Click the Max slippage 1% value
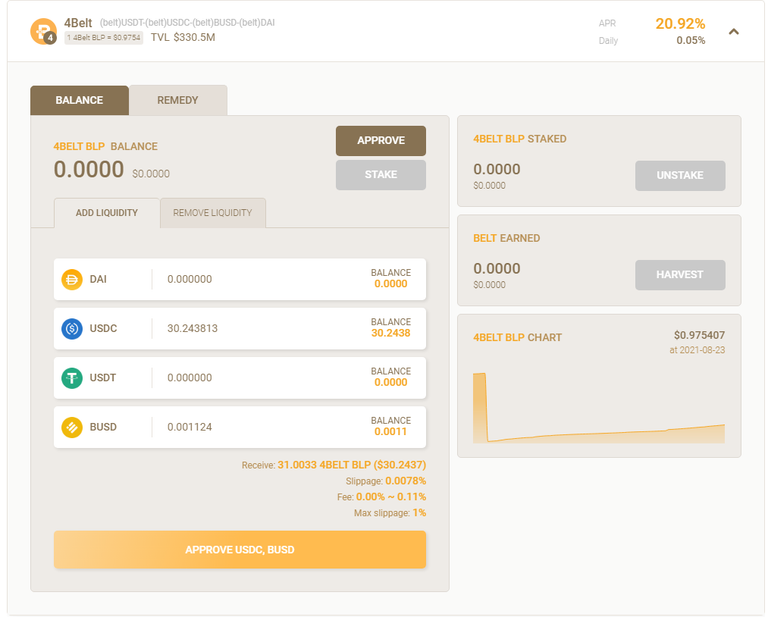This screenshot has height=617, width=768. (x=419, y=513)
